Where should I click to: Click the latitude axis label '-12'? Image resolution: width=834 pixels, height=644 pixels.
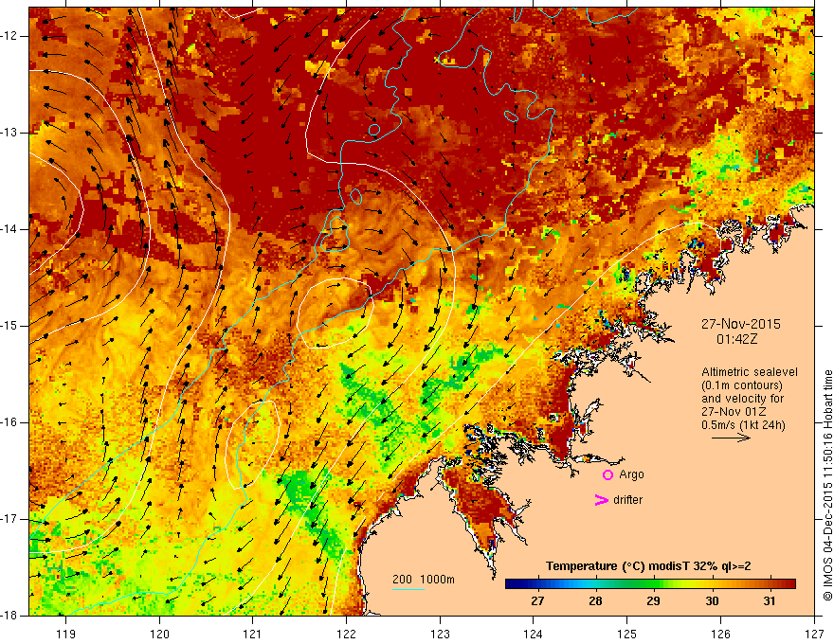pos(9,36)
